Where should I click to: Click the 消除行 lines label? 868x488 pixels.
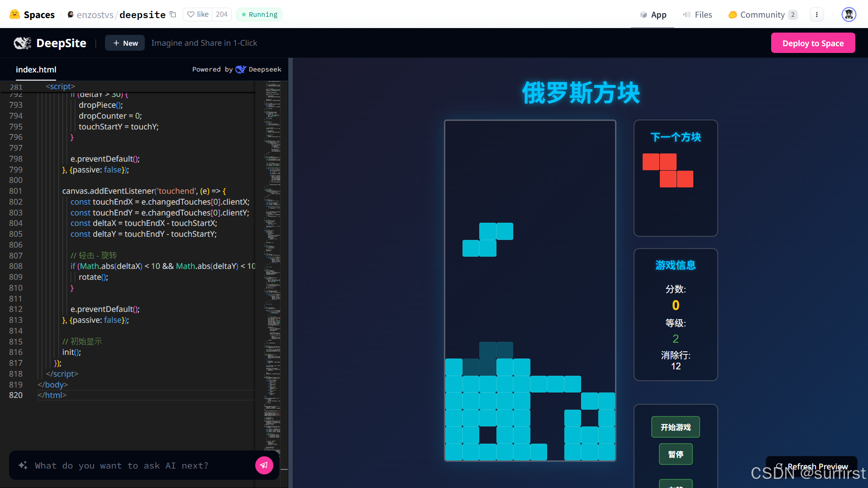click(x=675, y=355)
